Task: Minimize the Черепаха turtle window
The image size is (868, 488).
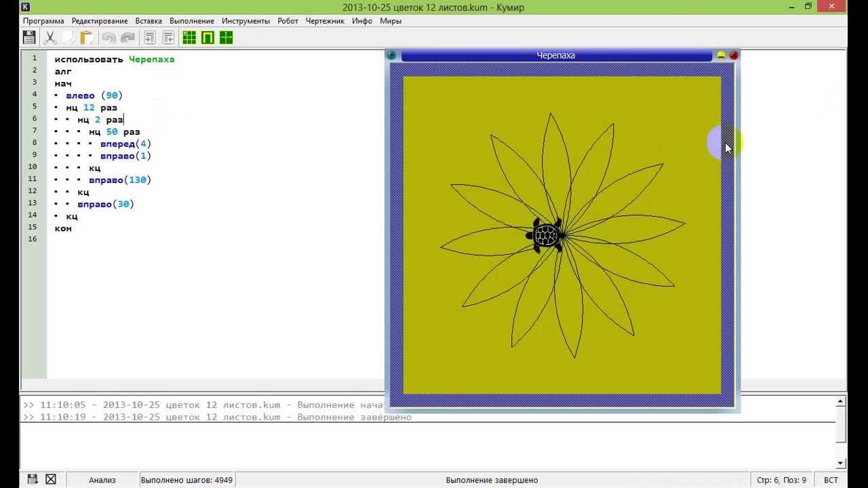Action: pyautogui.click(x=721, y=56)
